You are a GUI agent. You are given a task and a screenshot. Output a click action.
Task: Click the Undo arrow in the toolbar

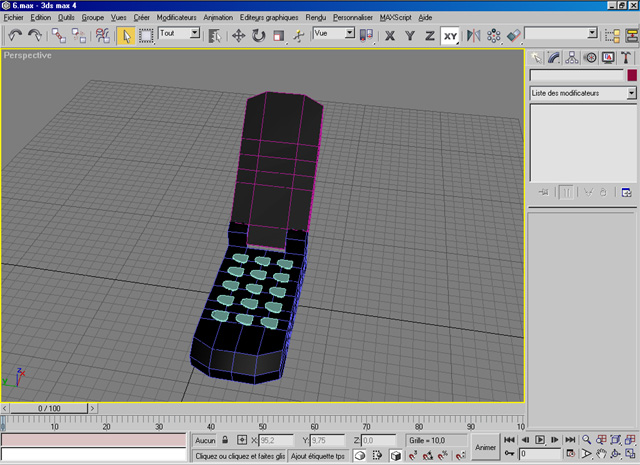14,35
